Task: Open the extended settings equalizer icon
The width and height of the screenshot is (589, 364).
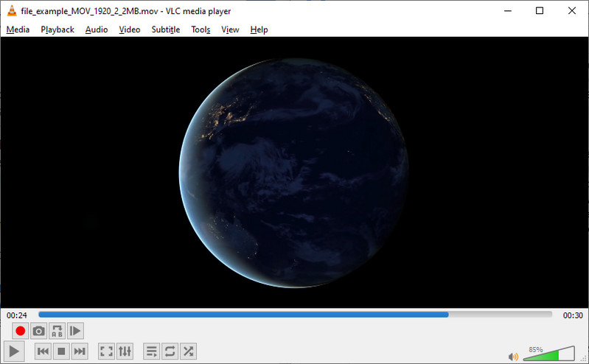Action: tap(125, 351)
